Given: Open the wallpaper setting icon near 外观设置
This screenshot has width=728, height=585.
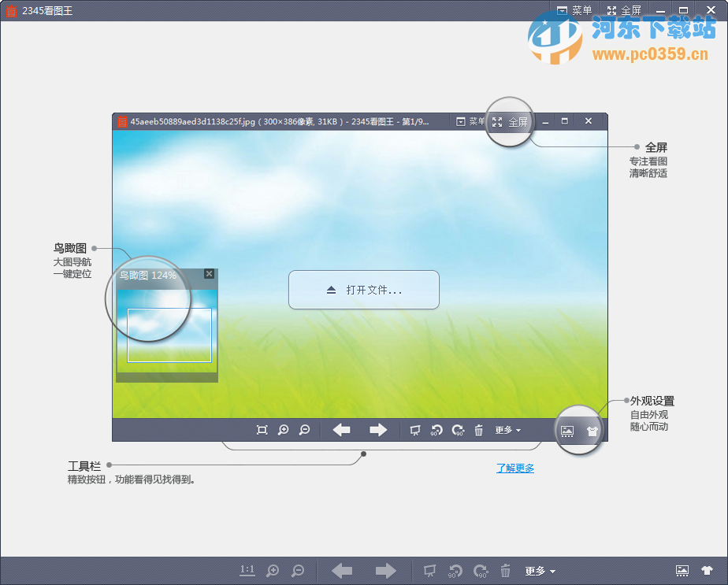Looking at the screenshot, I should [x=566, y=430].
